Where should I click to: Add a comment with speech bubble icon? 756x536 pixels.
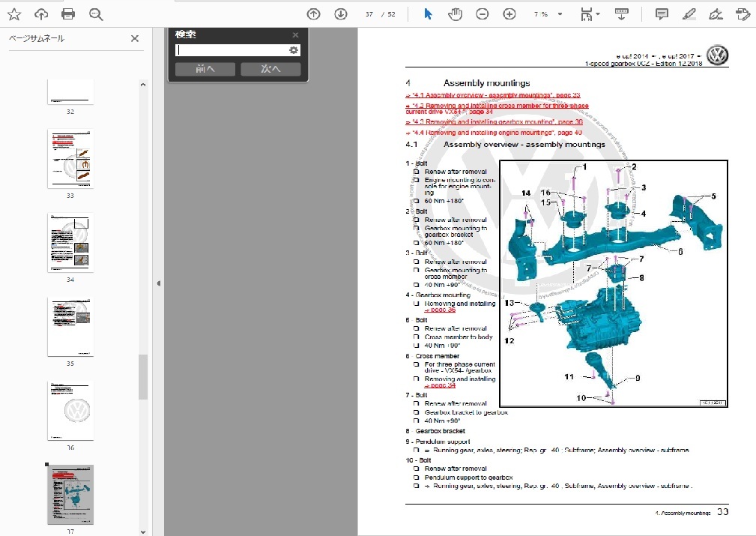click(662, 14)
